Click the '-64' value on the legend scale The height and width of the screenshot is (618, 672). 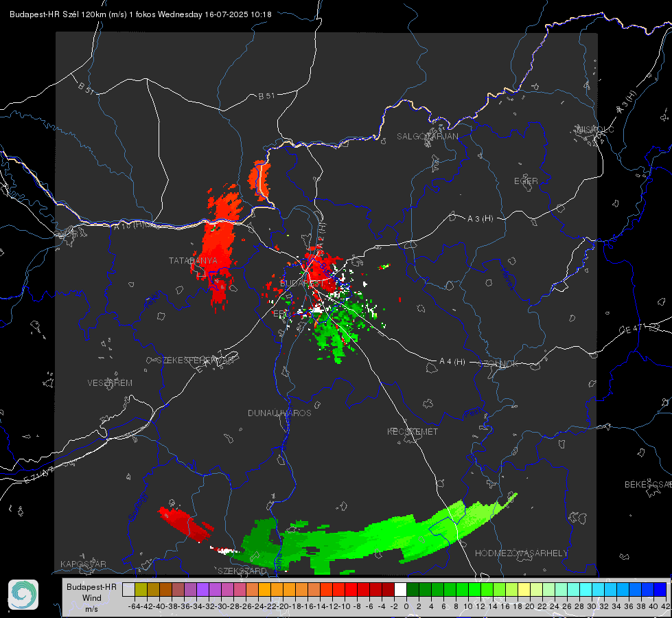click(x=134, y=606)
